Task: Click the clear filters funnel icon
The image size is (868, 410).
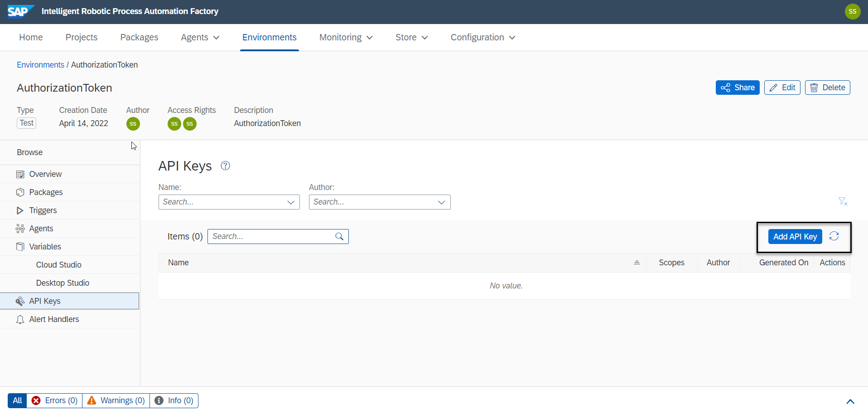Action: point(843,201)
